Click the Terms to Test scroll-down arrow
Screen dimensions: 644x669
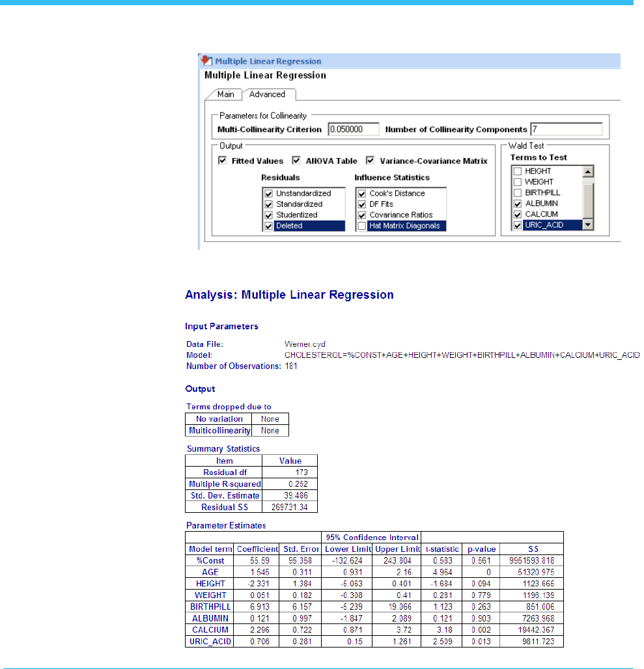pos(588,225)
